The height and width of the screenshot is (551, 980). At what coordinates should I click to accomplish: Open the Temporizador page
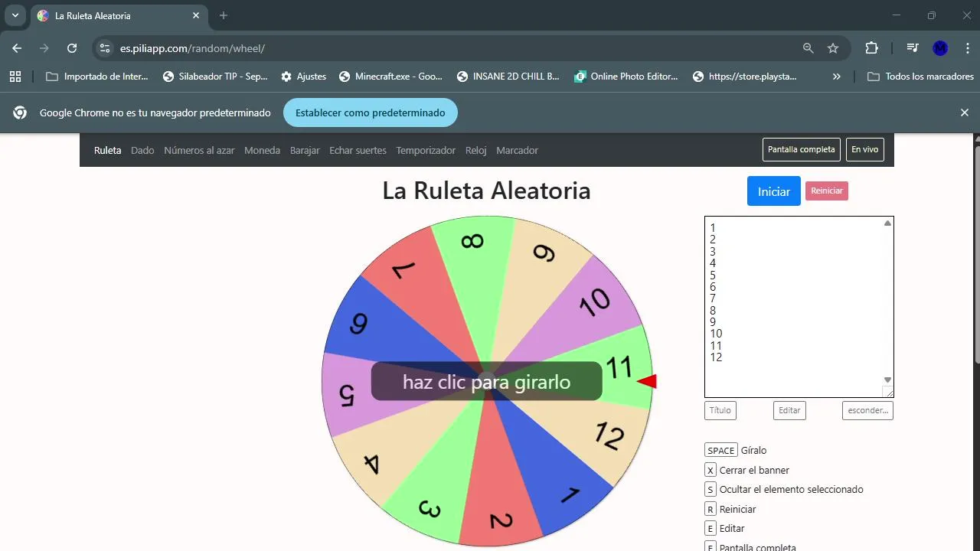pos(426,150)
